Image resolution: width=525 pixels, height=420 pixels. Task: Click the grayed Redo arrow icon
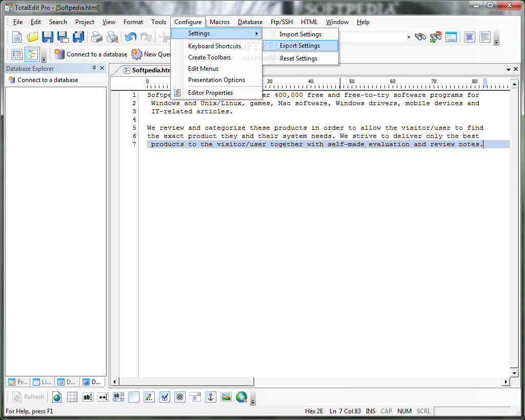click(x=146, y=36)
